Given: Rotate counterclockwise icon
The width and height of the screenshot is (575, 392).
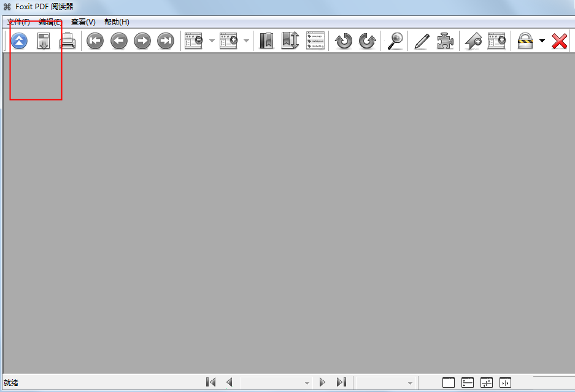Looking at the screenshot, I should tap(344, 40).
